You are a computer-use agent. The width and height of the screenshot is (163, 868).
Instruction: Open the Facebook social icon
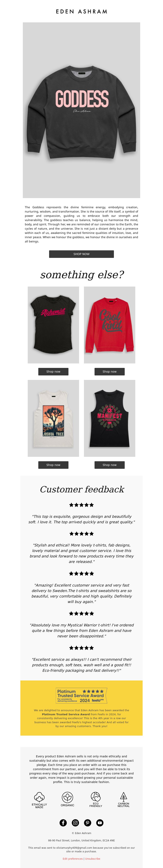coord(63,822)
